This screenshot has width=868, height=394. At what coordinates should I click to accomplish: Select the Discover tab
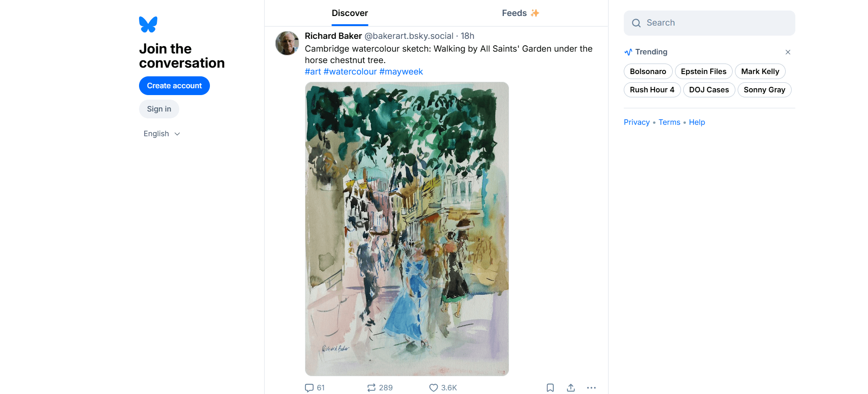coord(350,13)
